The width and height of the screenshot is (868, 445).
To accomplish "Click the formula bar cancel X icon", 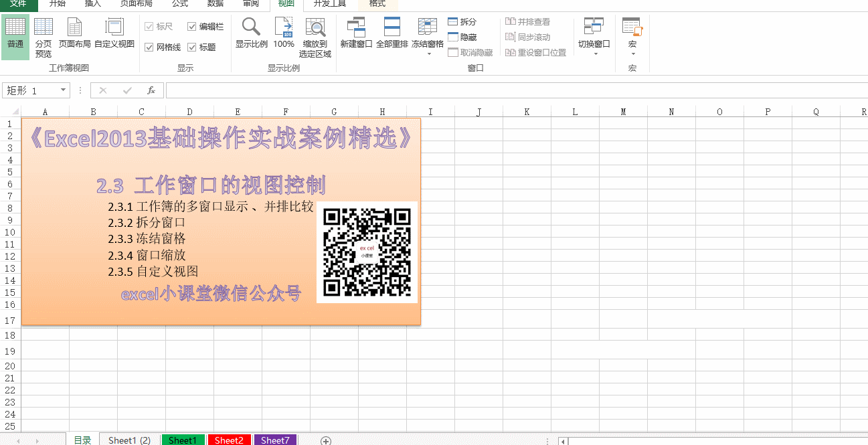I will (103, 90).
